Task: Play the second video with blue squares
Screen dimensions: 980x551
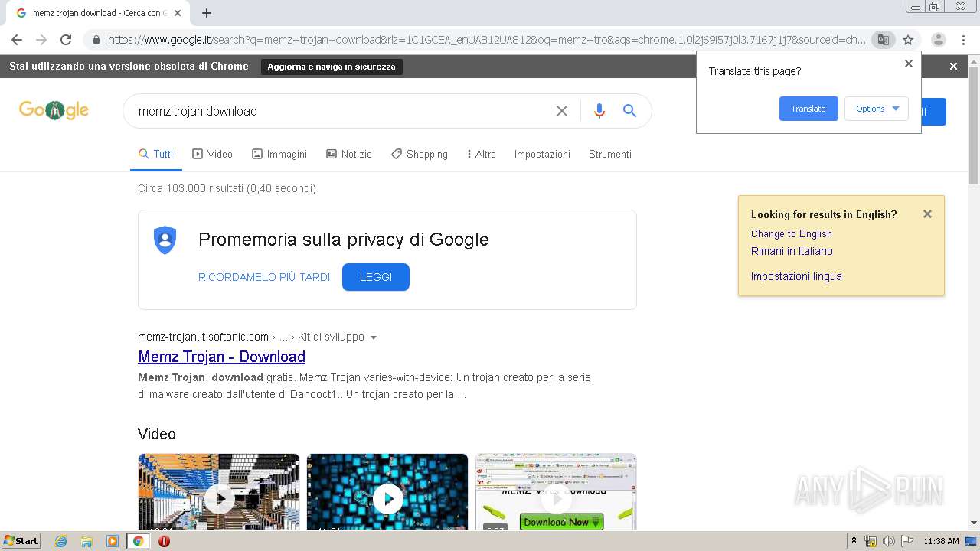Action: (387, 491)
